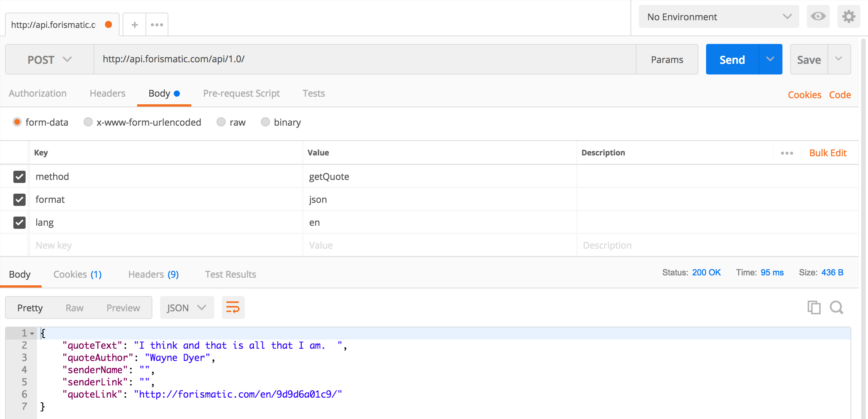Expand the Save button dropdown arrow
This screenshot has height=419, width=868.
coord(839,59)
